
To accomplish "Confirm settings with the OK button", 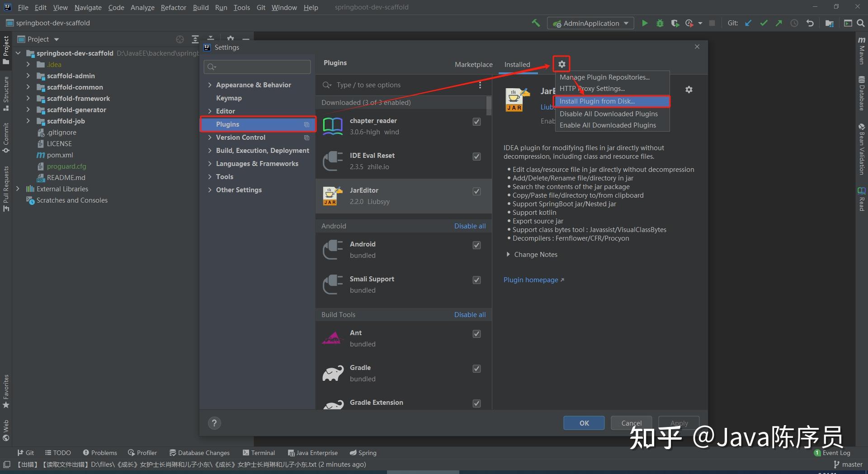I will tap(583, 423).
